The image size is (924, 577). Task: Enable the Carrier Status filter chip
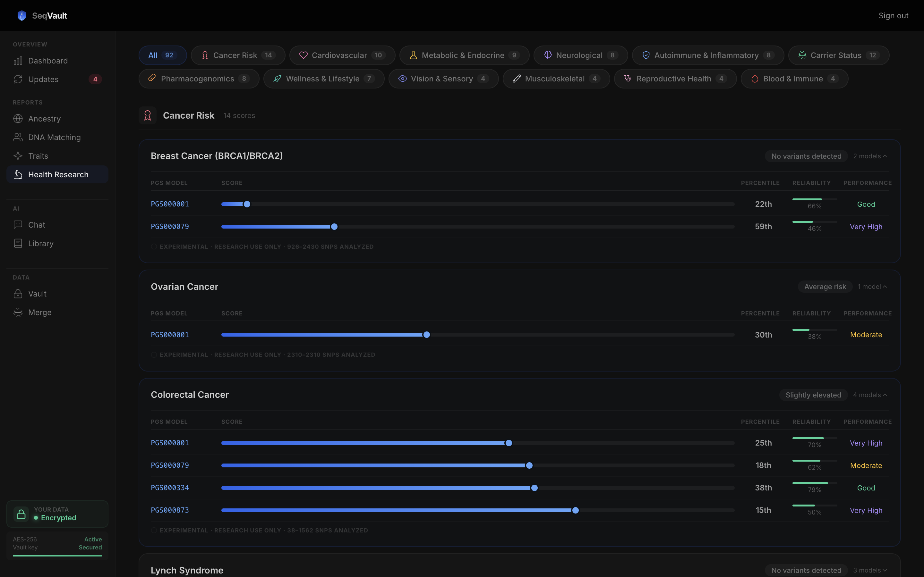click(838, 55)
